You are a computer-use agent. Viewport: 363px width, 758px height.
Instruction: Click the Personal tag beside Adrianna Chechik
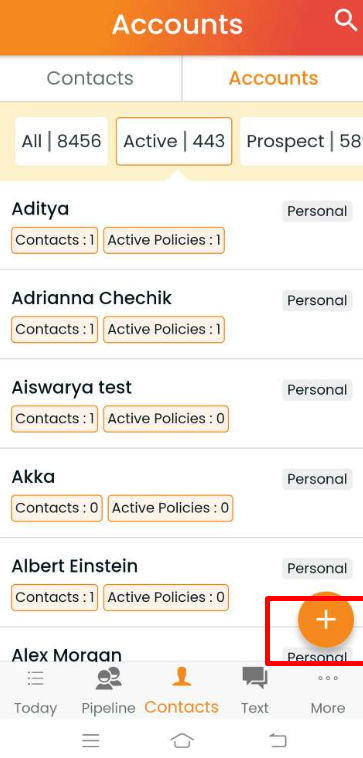(x=317, y=300)
